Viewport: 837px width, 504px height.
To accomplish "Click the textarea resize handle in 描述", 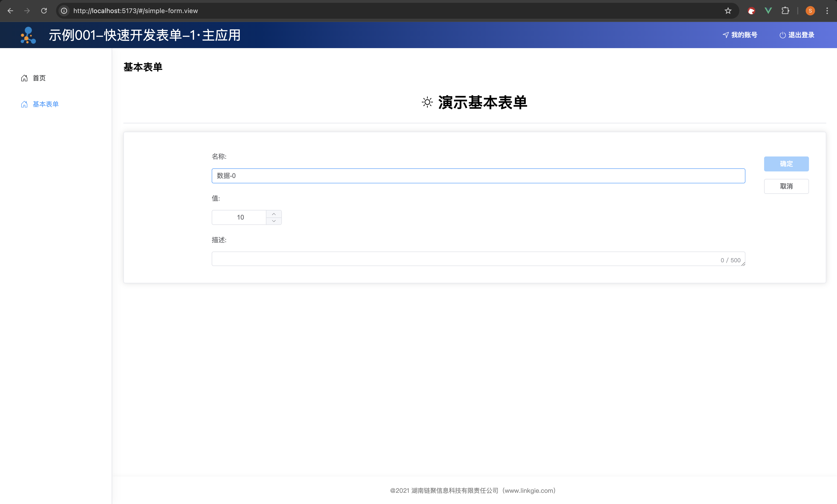I will [743, 264].
